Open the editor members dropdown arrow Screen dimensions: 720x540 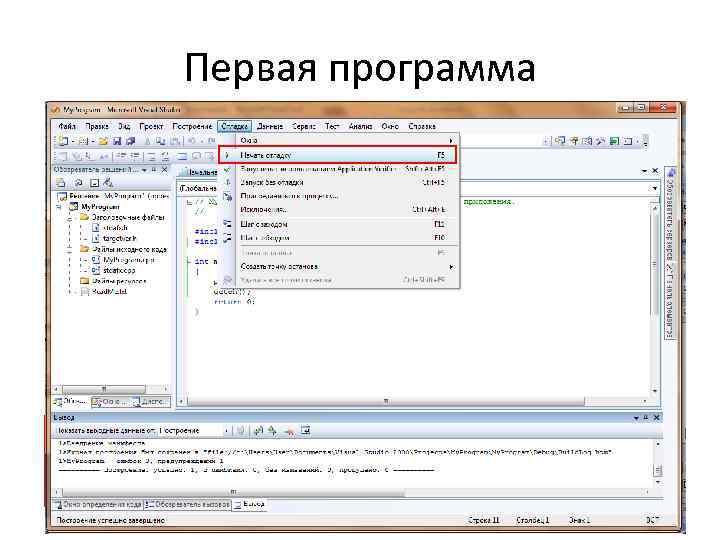tap(654, 188)
